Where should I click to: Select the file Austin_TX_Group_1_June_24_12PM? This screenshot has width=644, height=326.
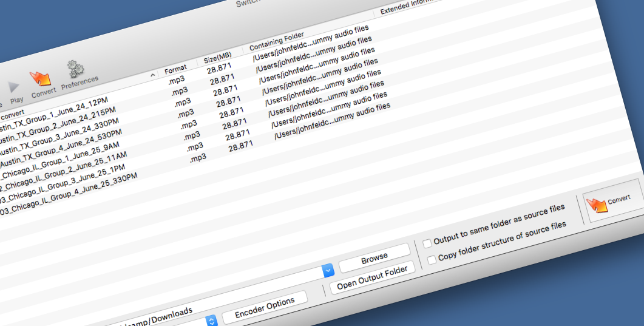point(54,114)
